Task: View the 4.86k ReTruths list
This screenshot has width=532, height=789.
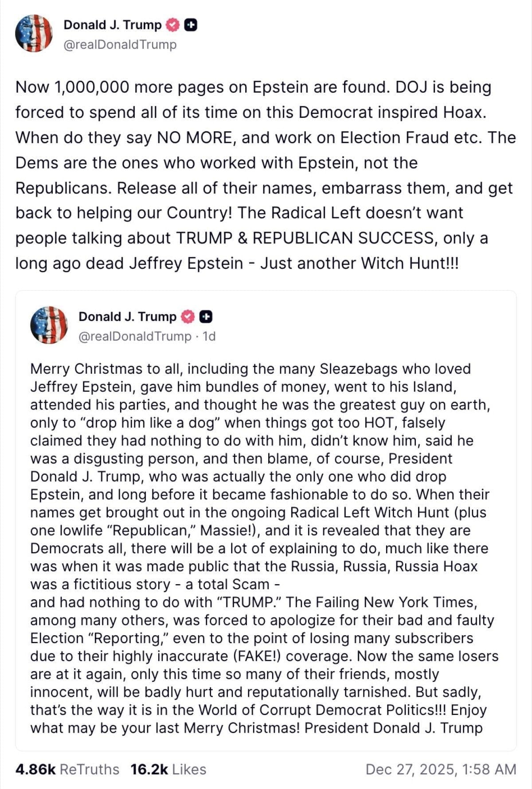Action: point(67,769)
